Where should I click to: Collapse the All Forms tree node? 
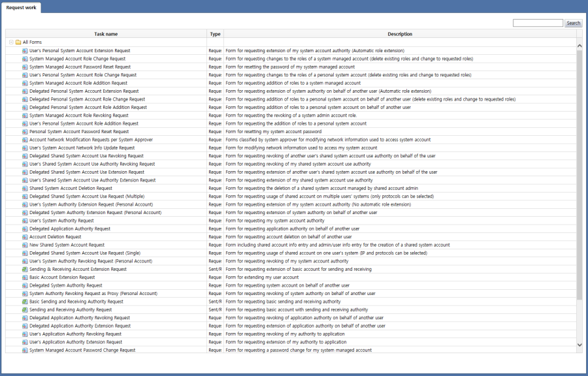pos(12,41)
